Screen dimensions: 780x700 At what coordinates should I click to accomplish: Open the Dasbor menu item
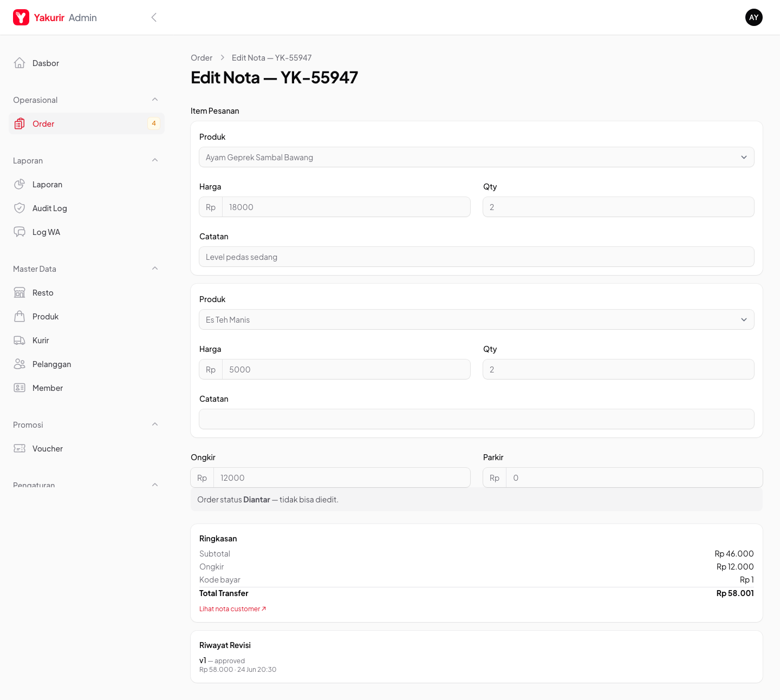pos(87,63)
